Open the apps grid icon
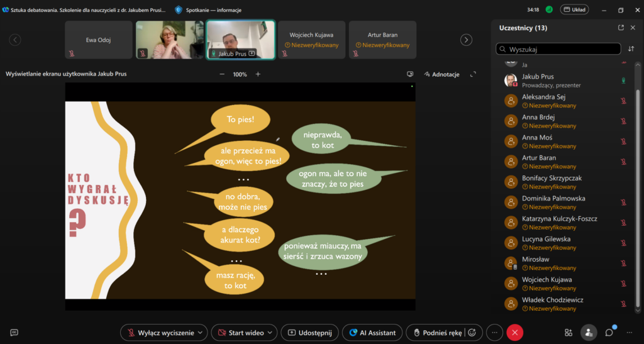The width and height of the screenshot is (644, 344). [x=569, y=333]
